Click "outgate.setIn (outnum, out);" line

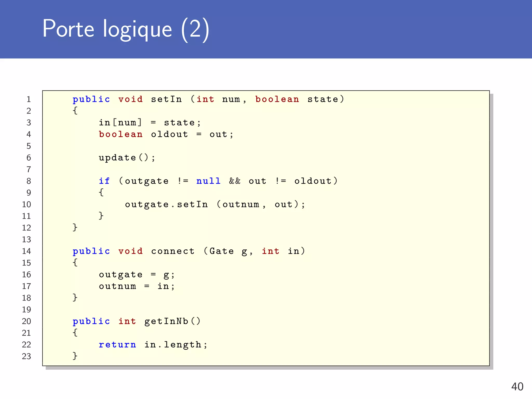pyautogui.click(x=215, y=204)
